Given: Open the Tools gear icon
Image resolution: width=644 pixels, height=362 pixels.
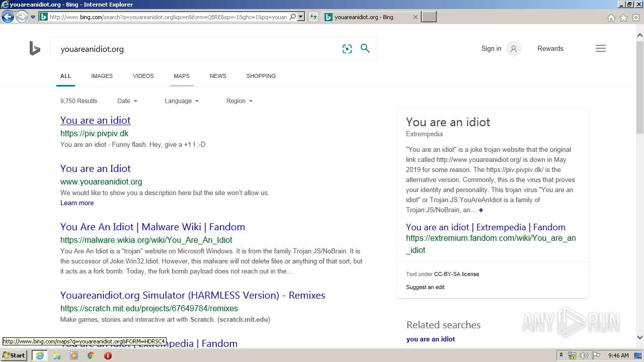Looking at the screenshot, I should [x=636, y=18].
